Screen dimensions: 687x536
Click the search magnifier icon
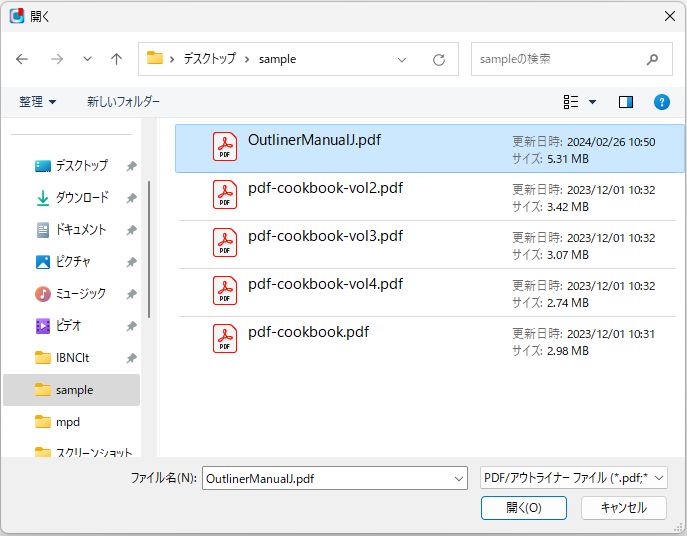653,59
